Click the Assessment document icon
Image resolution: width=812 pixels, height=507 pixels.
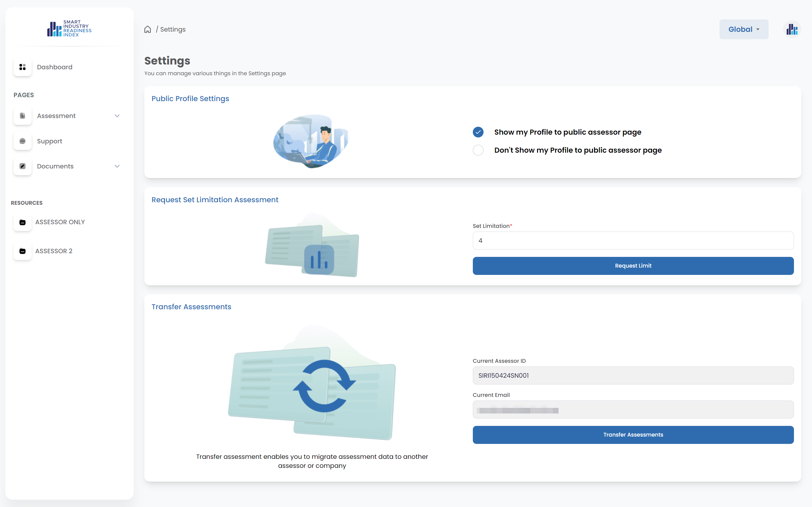[x=23, y=116]
